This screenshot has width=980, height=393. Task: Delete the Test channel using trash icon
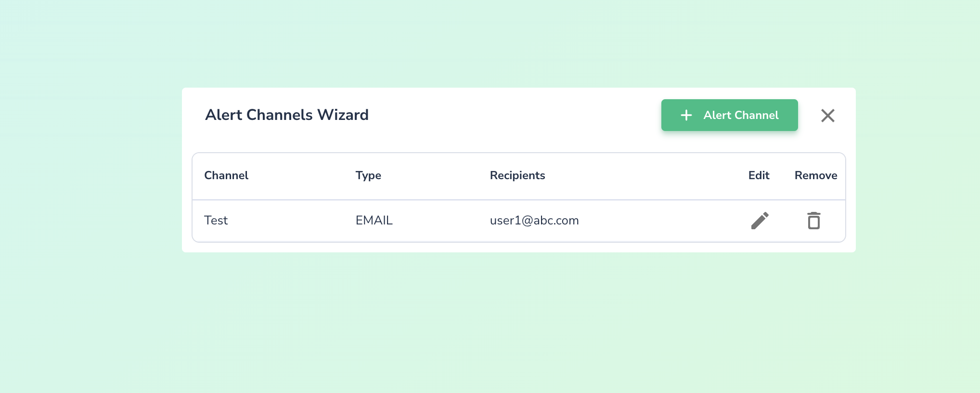coord(813,221)
